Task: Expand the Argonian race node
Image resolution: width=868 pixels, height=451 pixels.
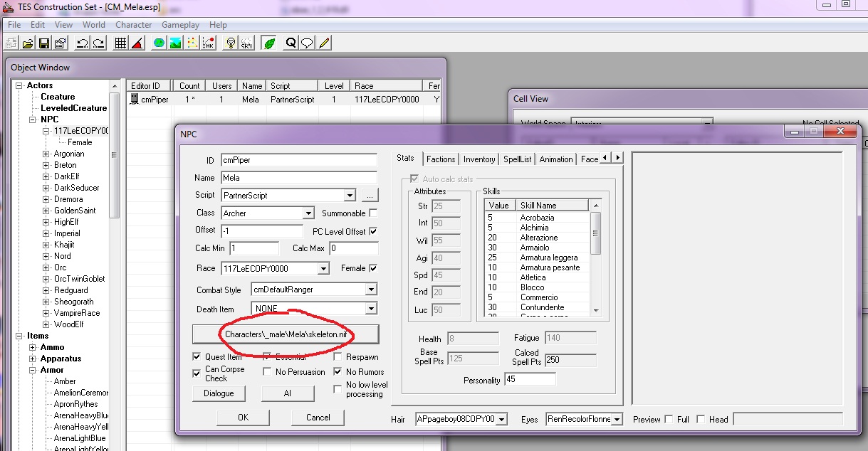Action: click(46, 154)
